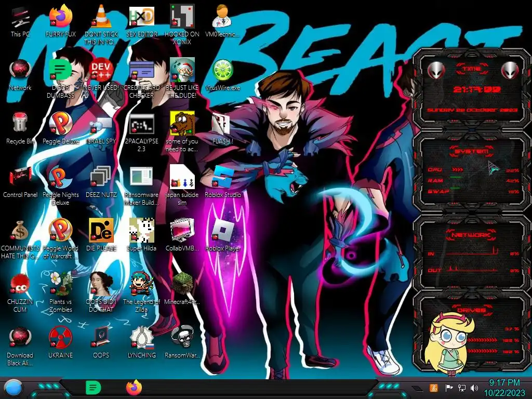
Task: Open the network tray icon
Action: (462, 388)
